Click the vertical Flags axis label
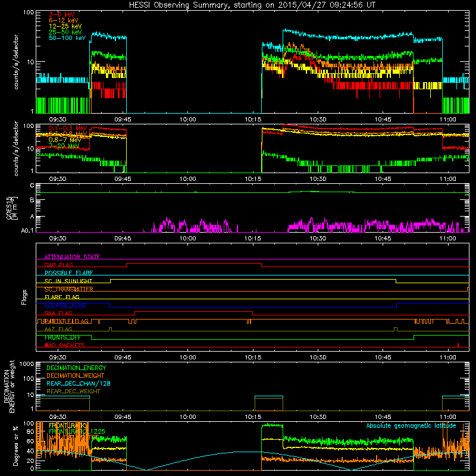 tap(24, 297)
